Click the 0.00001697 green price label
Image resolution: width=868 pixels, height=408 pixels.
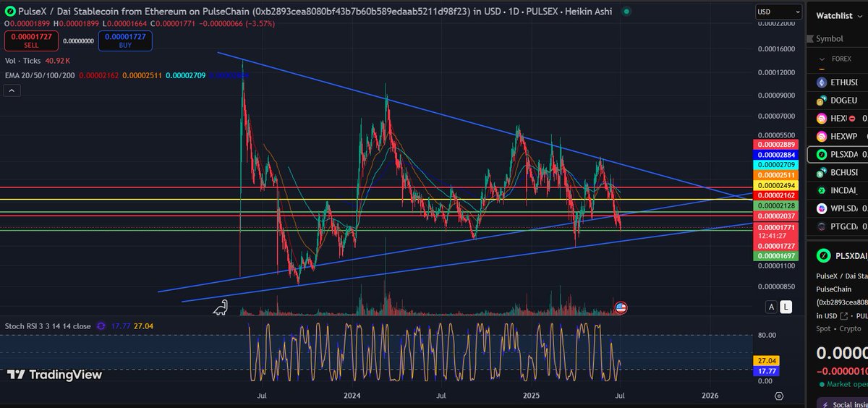click(775, 256)
